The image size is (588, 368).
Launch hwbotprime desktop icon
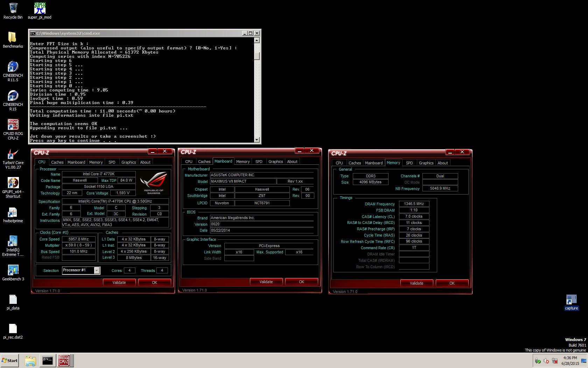pyautogui.click(x=13, y=214)
